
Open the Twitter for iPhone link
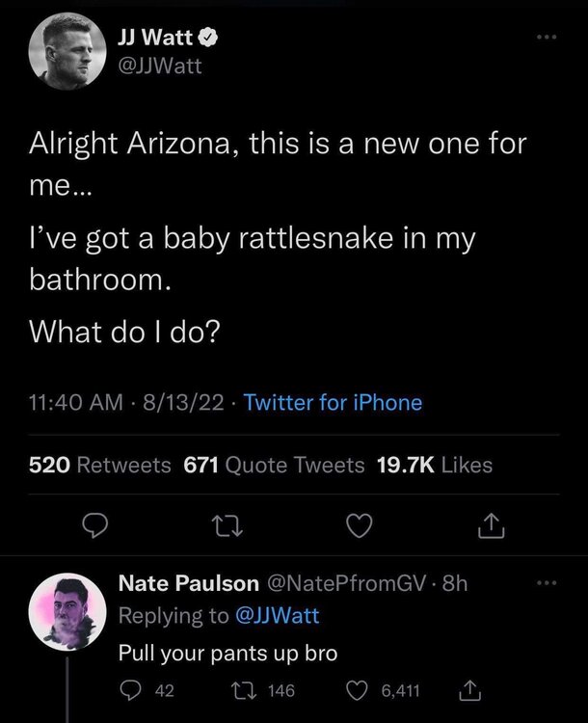[x=333, y=403]
